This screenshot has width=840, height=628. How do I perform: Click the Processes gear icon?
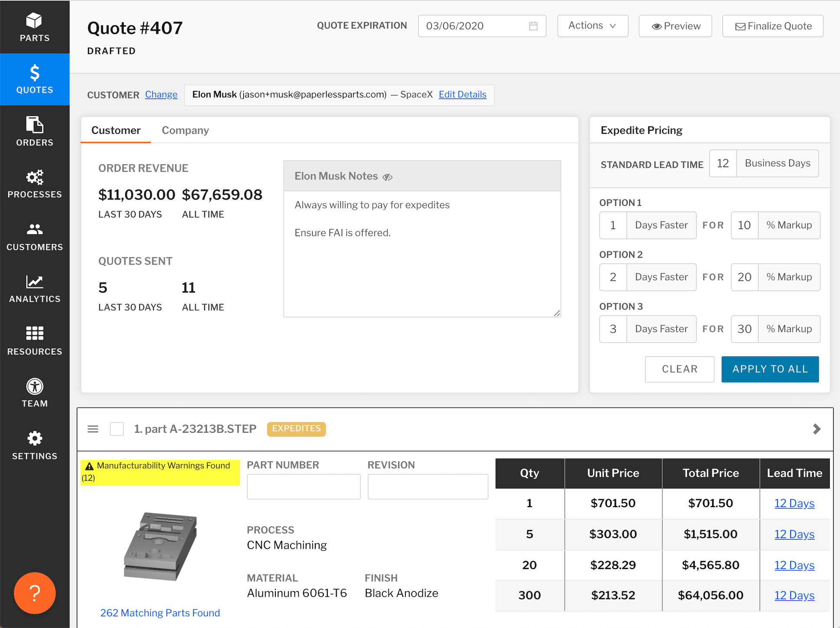[x=34, y=183]
